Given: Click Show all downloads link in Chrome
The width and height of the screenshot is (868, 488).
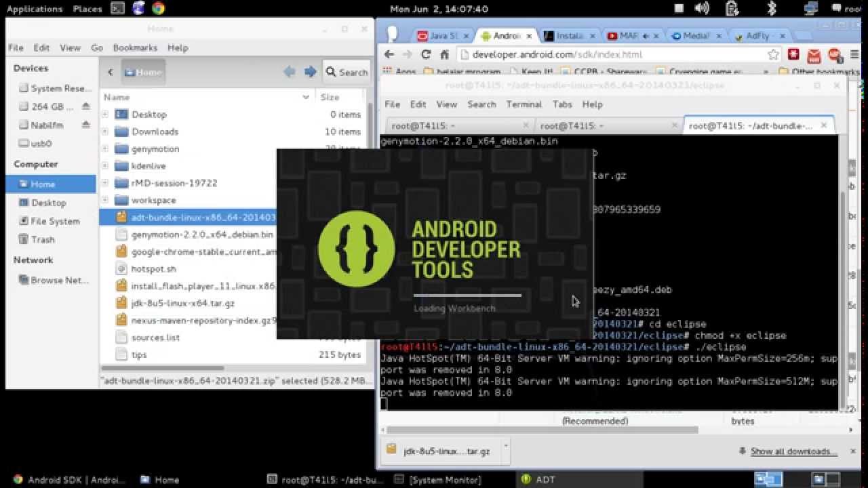Looking at the screenshot, I should [x=793, y=451].
